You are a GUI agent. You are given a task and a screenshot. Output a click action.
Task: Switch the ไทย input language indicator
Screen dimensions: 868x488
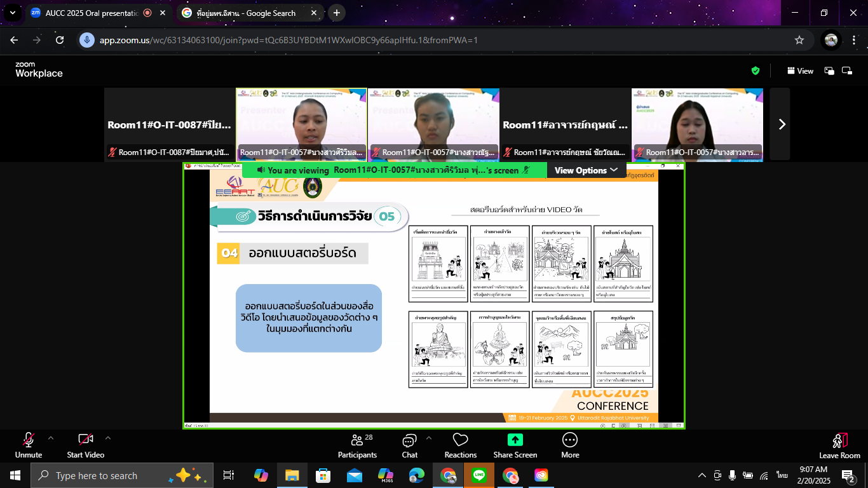pyautogui.click(x=782, y=475)
